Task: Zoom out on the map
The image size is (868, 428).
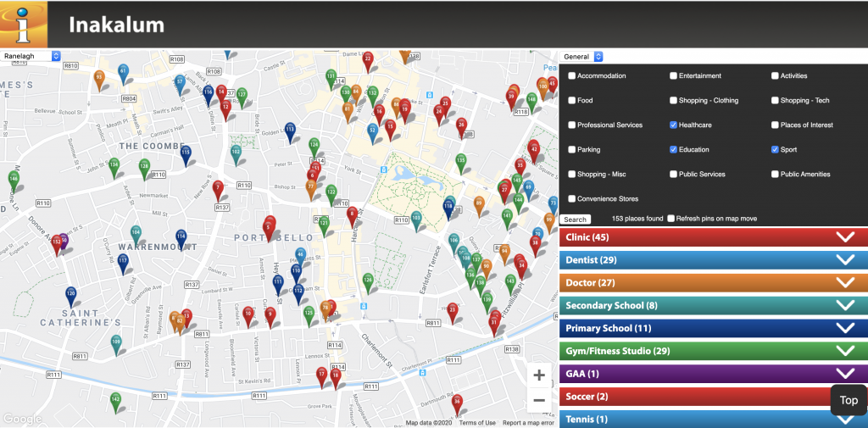Action: pyautogui.click(x=538, y=400)
